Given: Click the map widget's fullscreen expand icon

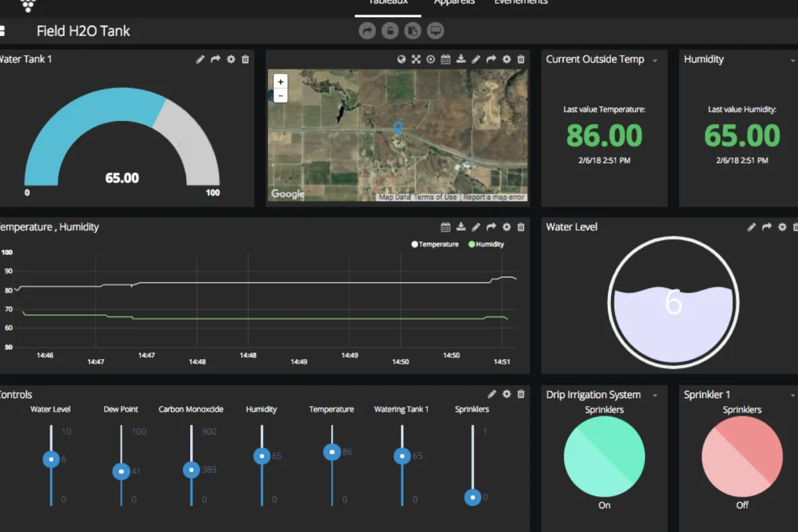Looking at the screenshot, I should click(x=416, y=59).
